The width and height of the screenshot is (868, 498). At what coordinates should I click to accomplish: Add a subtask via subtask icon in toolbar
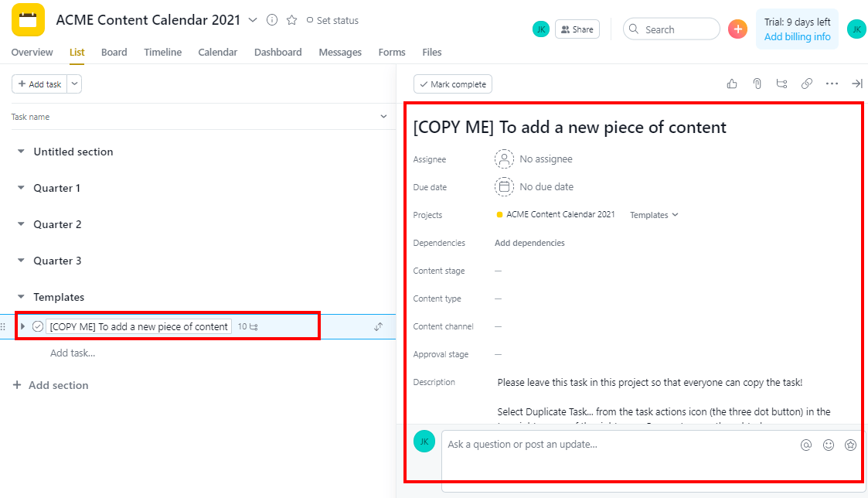tap(781, 84)
